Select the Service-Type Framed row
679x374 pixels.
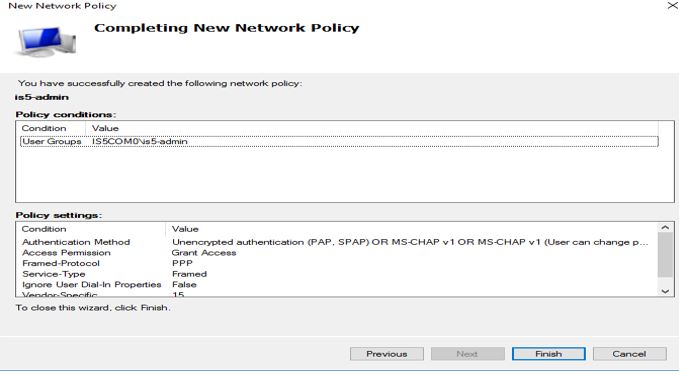click(337, 274)
